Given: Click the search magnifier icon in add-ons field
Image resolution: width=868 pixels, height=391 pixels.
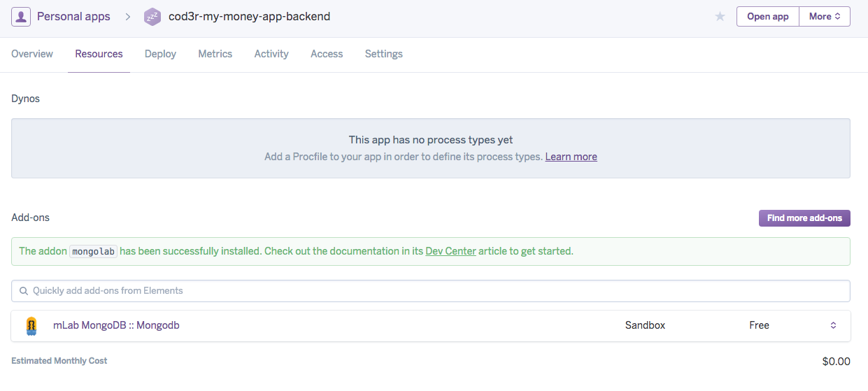Looking at the screenshot, I should click(24, 291).
